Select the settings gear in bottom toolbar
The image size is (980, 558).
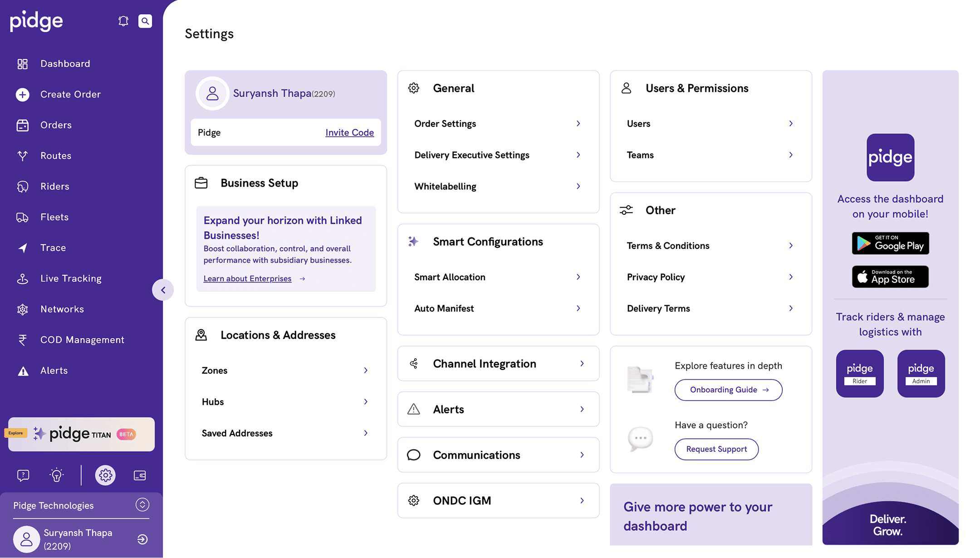tap(105, 475)
